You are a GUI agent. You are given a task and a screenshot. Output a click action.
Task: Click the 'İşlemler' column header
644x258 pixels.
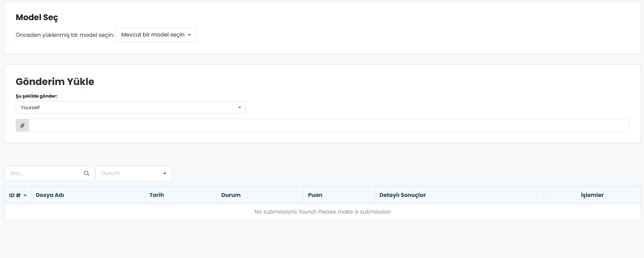(x=592, y=195)
